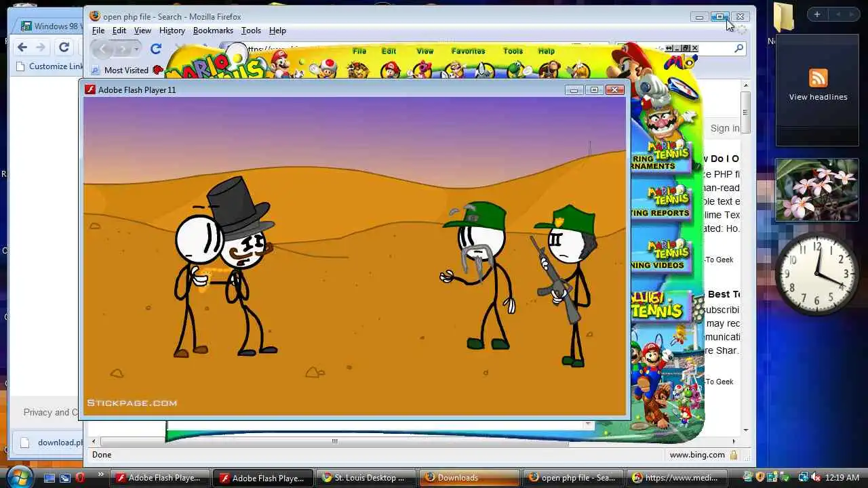Click the Firefox search magnifier icon

tap(738, 48)
